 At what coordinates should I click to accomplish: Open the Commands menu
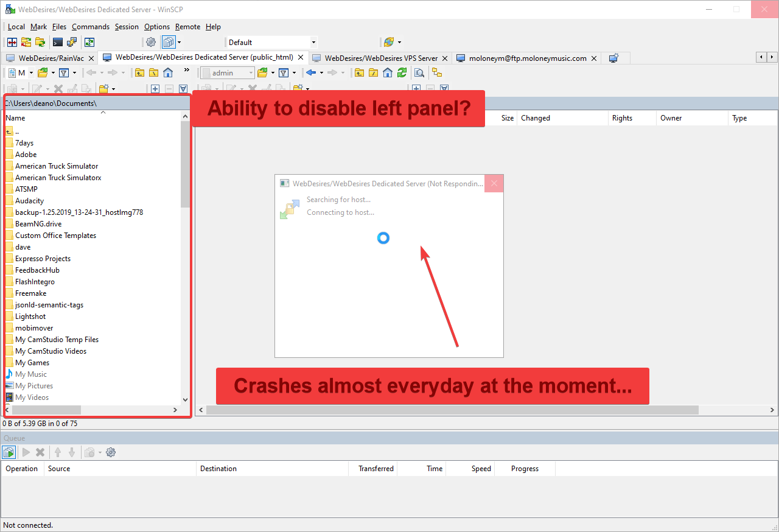[x=91, y=27]
